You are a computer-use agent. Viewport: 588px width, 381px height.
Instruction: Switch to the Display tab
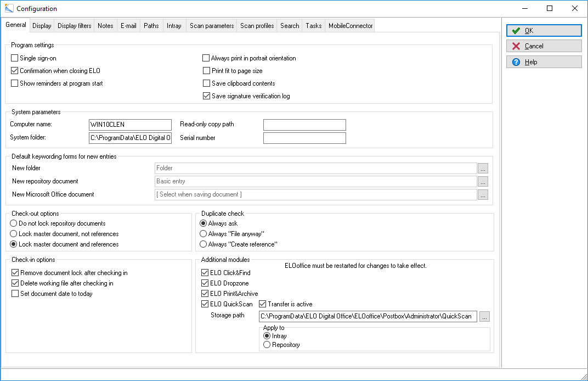click(42, 25)
